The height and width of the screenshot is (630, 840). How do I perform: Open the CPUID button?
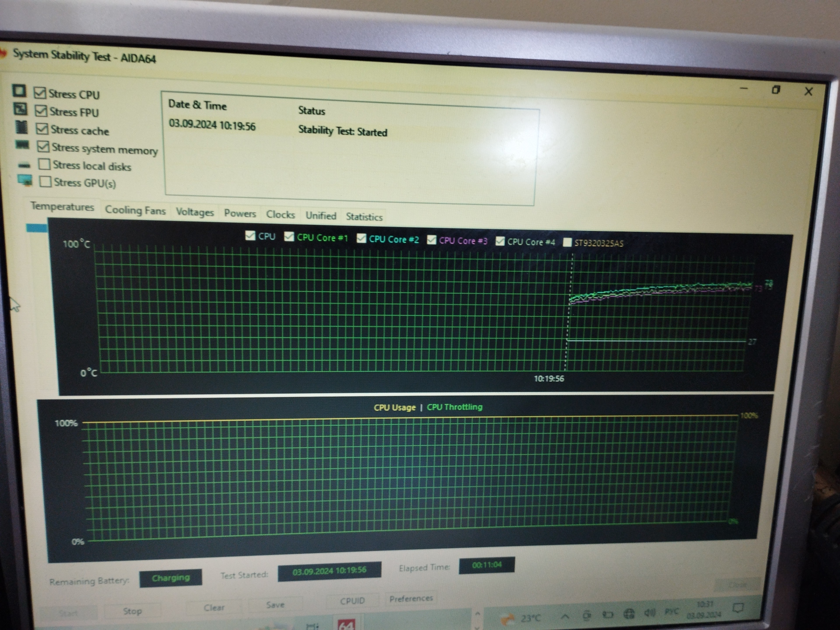click(352, 601)
